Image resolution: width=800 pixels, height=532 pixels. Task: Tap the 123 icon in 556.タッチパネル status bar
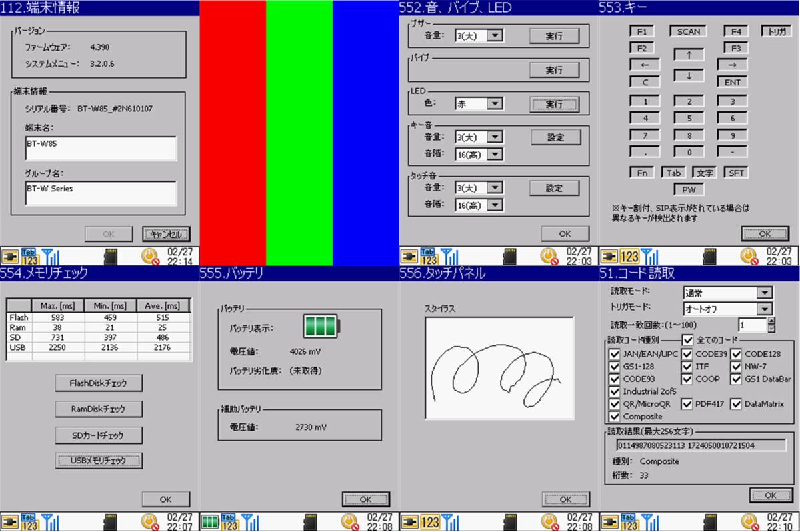click(x=429, y=522)
